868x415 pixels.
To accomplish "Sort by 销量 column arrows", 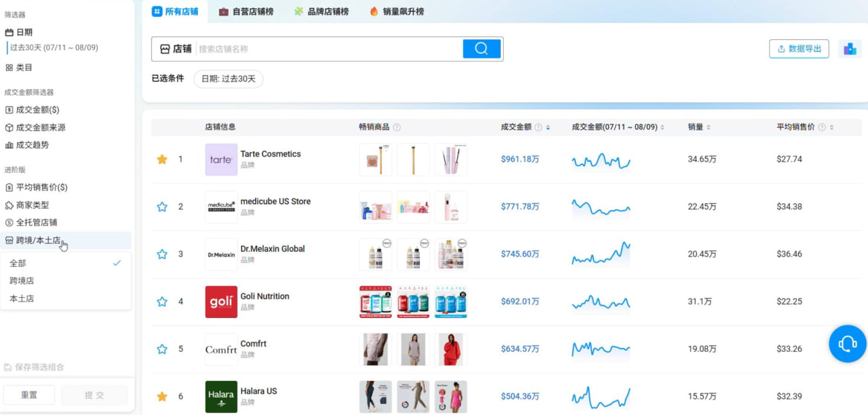I will (x=708, y=127).
